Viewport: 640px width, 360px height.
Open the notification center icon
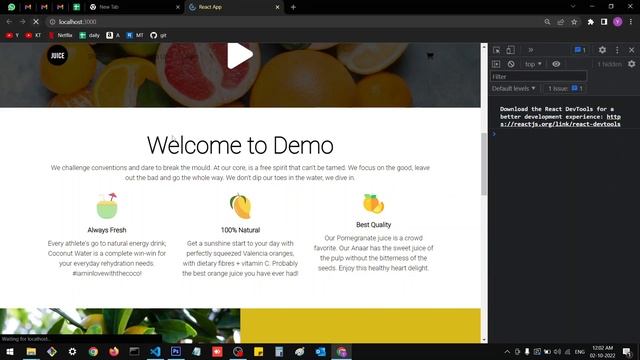coord(627,351)
